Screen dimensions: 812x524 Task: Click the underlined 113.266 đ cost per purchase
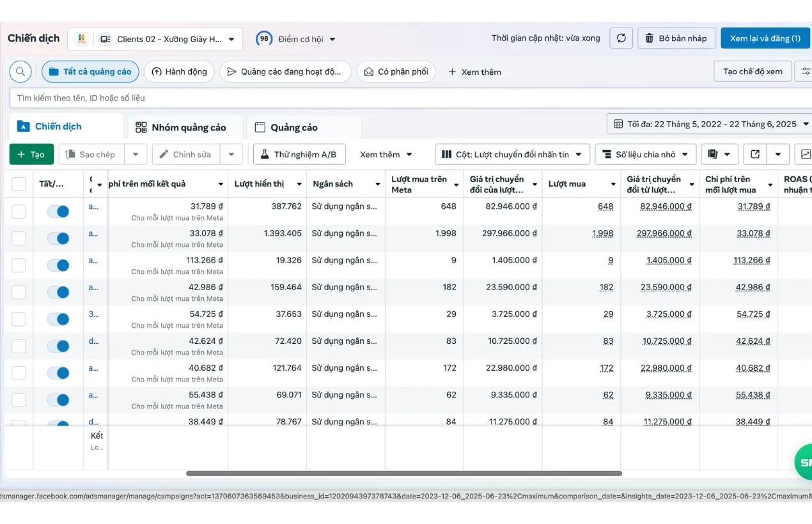coord(752,260)
